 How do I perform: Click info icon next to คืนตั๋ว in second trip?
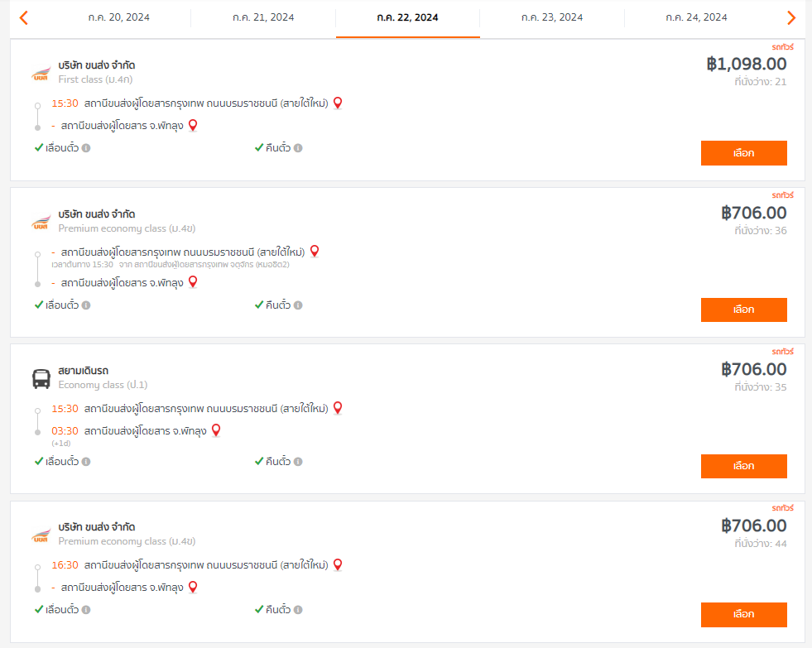tap(298, 305)
